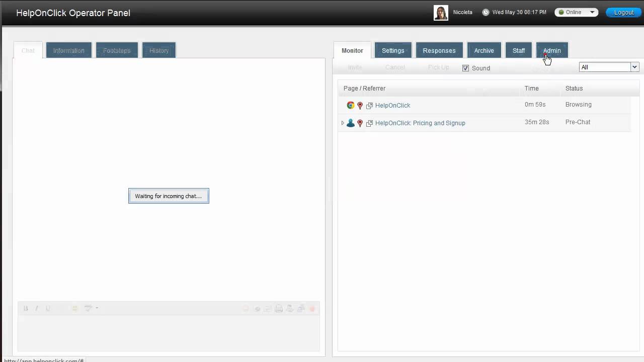Switch to the Monitor tab

pyautogui.click(x=352, y=50)
